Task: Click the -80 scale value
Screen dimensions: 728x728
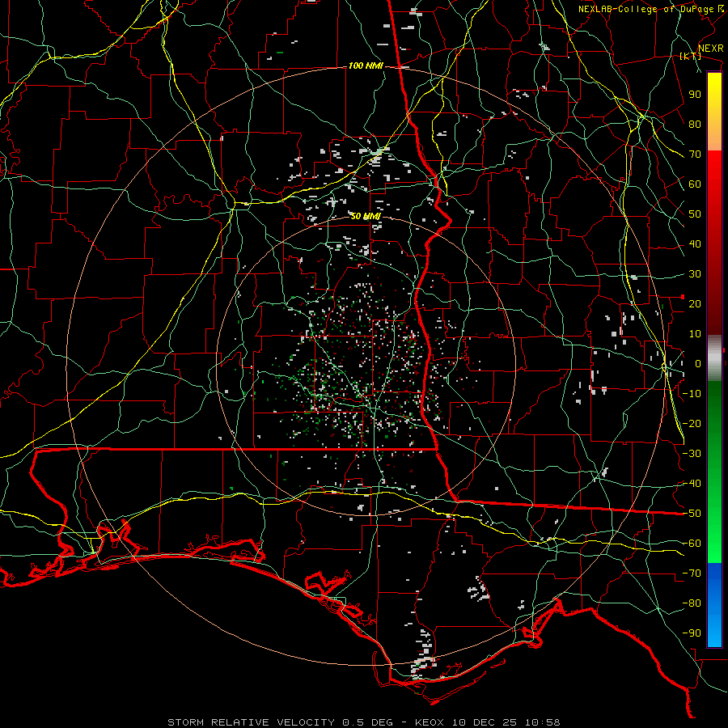Action: tap(692, 603)
